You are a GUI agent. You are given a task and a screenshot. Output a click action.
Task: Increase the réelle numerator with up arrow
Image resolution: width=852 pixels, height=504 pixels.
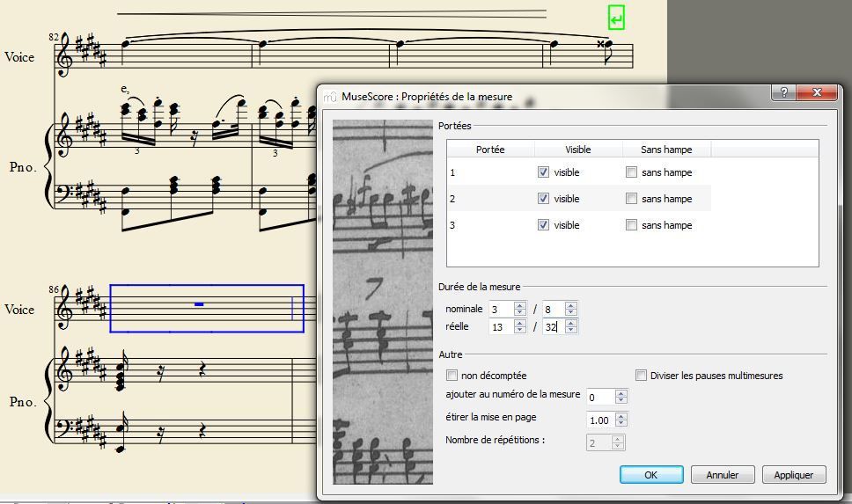coord(520,323)
